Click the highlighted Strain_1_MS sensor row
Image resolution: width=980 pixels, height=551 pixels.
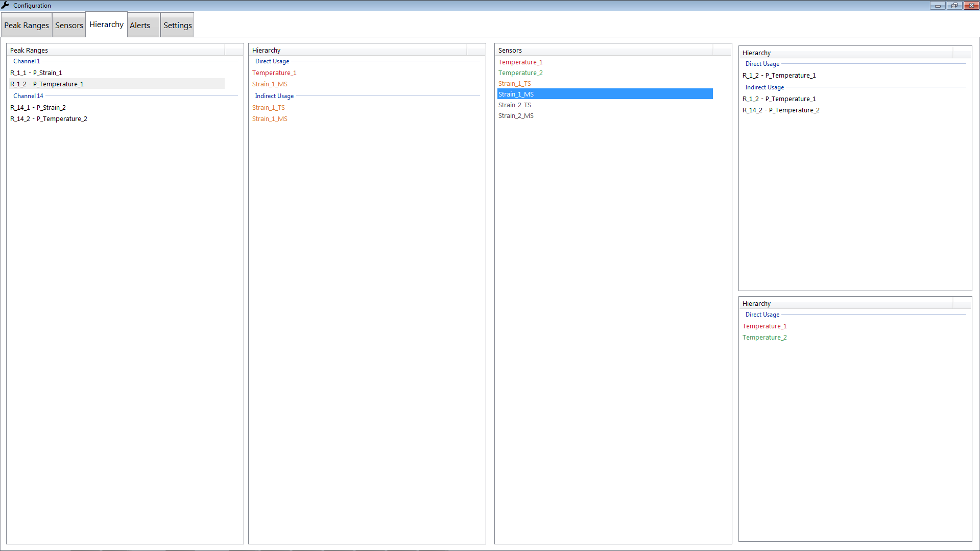(516, 94)
